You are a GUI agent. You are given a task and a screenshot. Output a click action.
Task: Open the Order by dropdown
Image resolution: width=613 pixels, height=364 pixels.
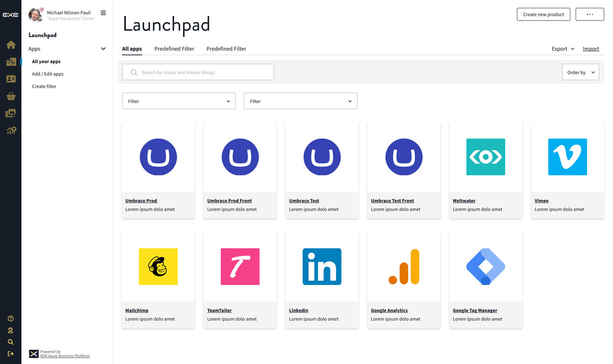580,72
